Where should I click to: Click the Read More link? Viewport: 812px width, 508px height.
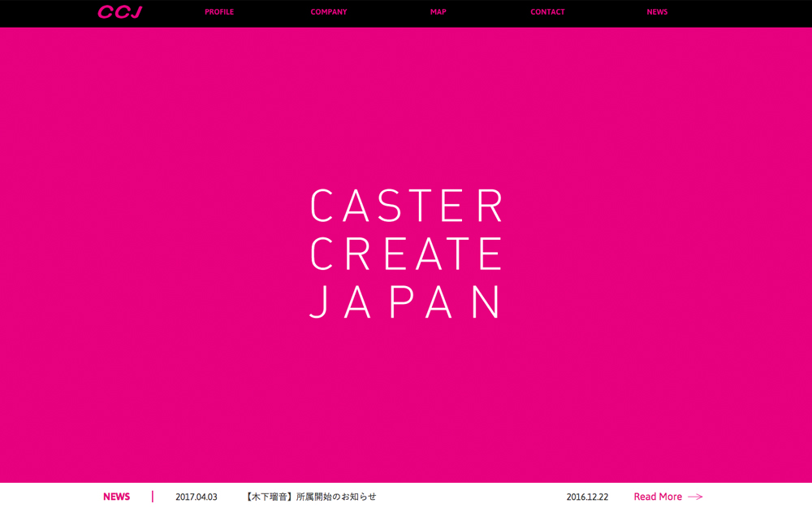point(658,497)
